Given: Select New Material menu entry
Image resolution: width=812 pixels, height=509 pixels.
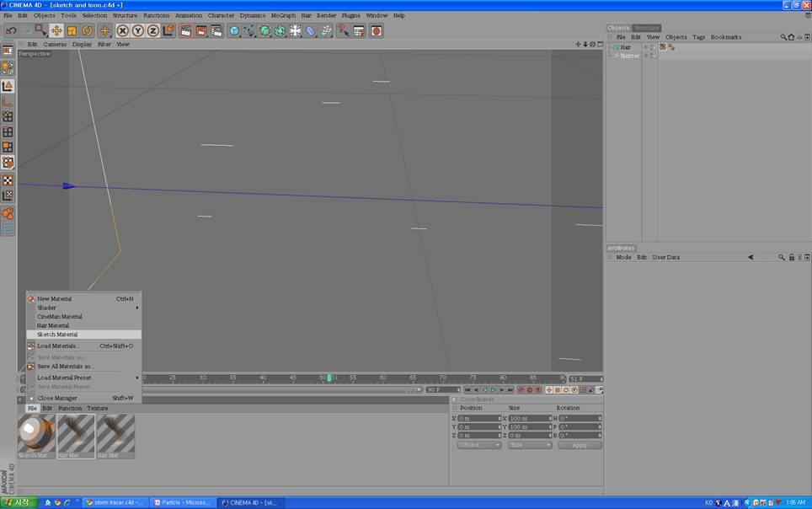Looking at the screenshot, I should (x=84, y=298).
